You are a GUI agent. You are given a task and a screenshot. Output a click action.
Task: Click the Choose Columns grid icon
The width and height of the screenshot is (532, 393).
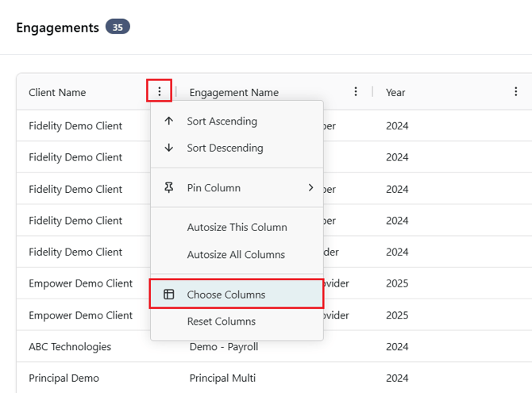168,295
